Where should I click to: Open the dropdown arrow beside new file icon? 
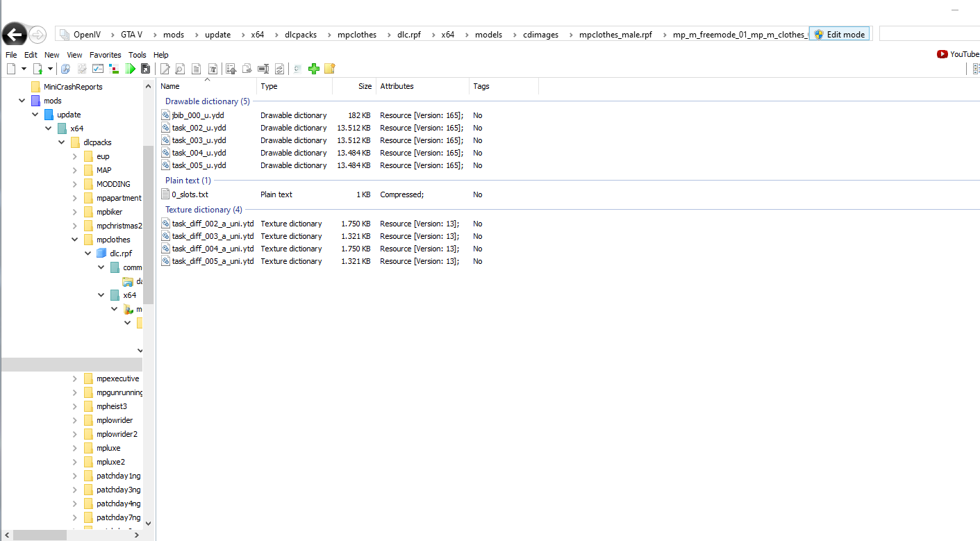24,68
